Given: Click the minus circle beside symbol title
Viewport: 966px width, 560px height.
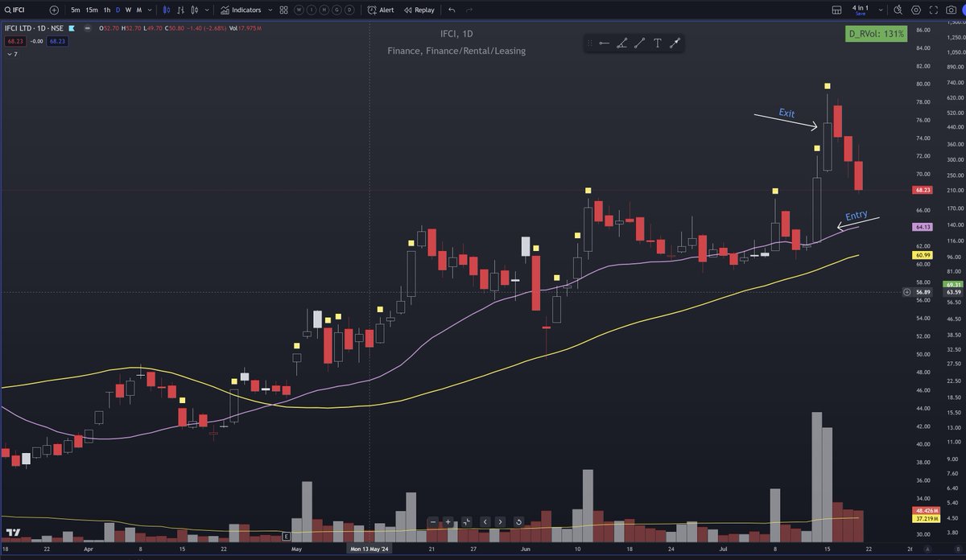Looking at the screenshot, I should pyautogui.click(x=87, y=28).
